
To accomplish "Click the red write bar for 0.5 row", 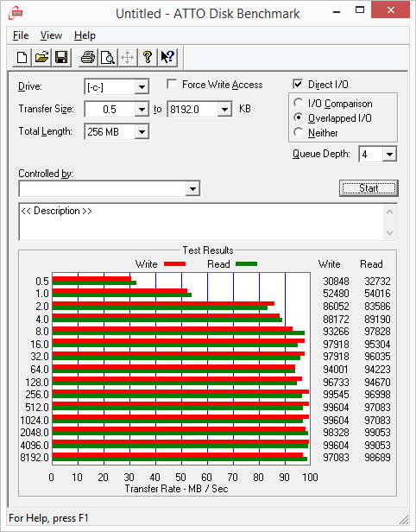I will tap(91, 279).
